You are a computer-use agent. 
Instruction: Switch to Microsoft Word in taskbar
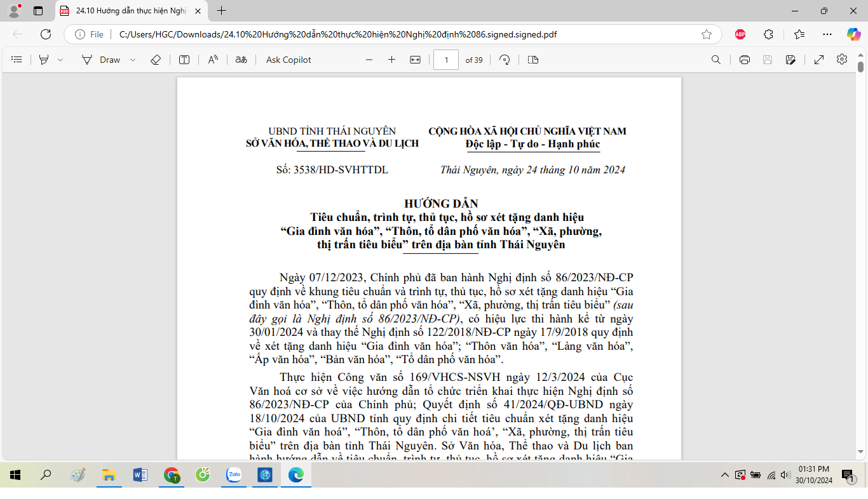[140, 475]
